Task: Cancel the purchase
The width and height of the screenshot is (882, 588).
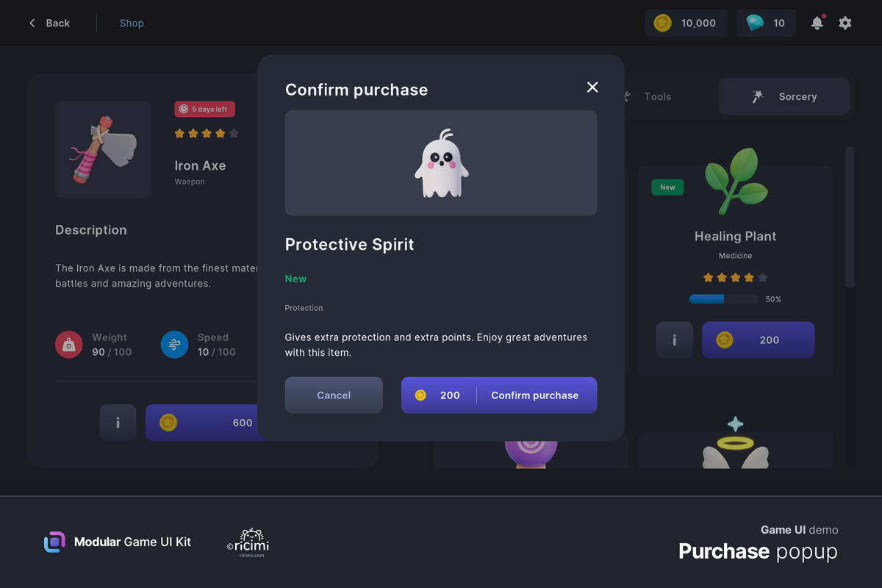Action: tap(334, 395)
